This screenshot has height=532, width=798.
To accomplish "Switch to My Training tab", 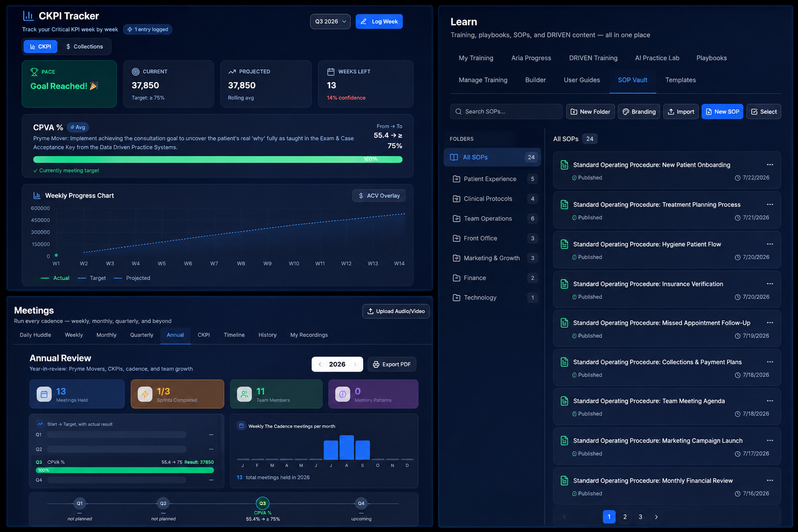I will pos(476,58).
